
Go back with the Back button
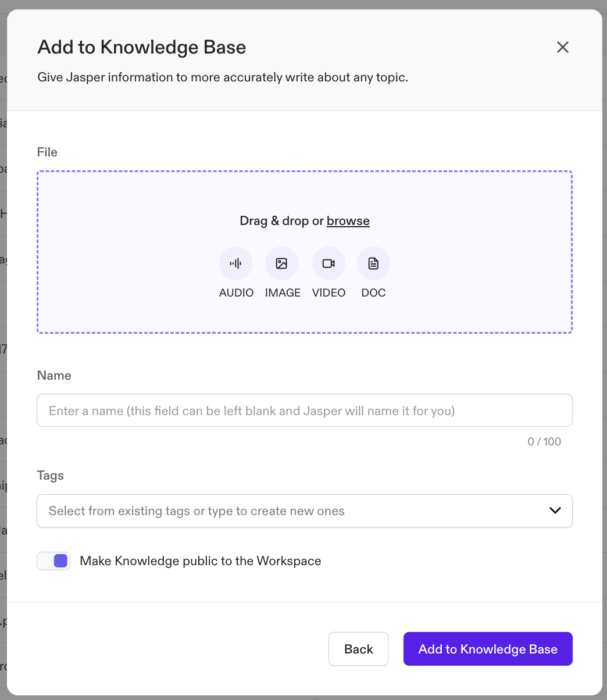[x=358, y=649]
